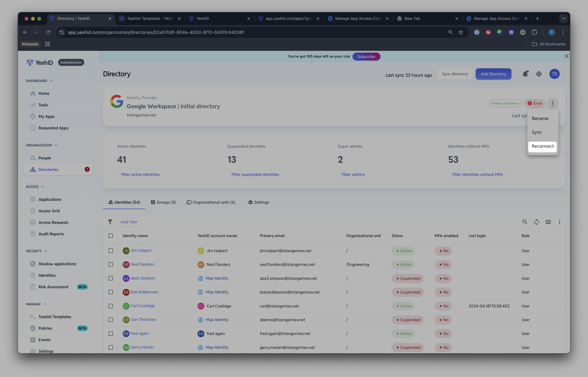
Task: Click the refresh table icon
Action: pyautogui.click(x=536, y=222)
